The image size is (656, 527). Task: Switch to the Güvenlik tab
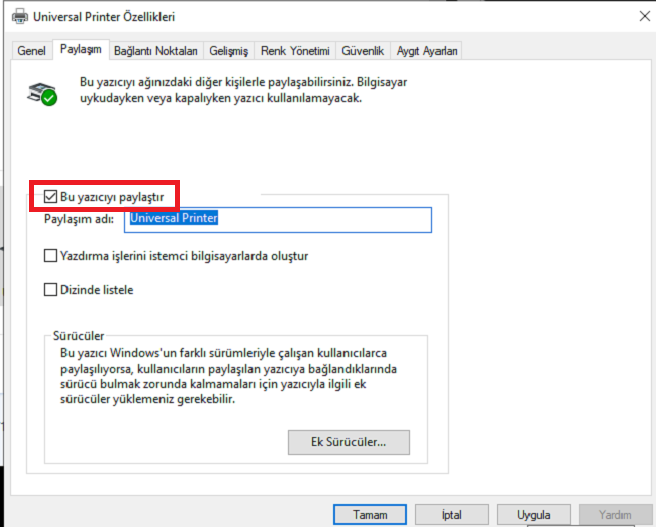coord(362,51)
